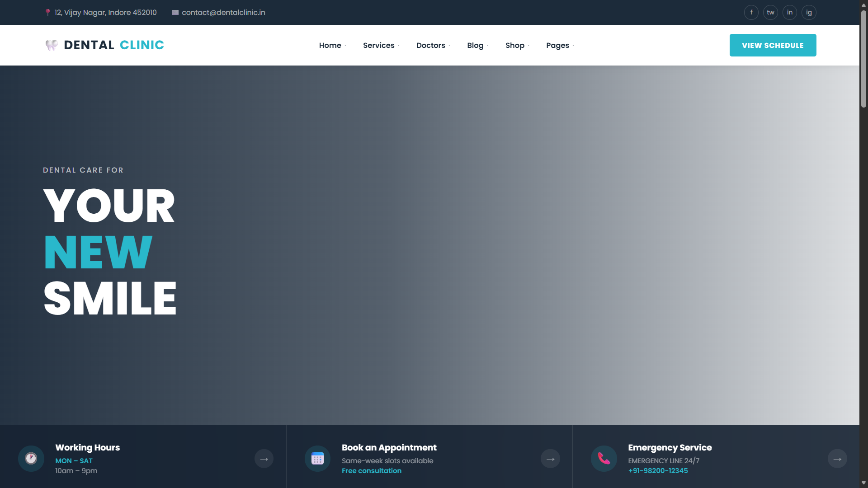Click the tooth logo icon

pos(52,45)
